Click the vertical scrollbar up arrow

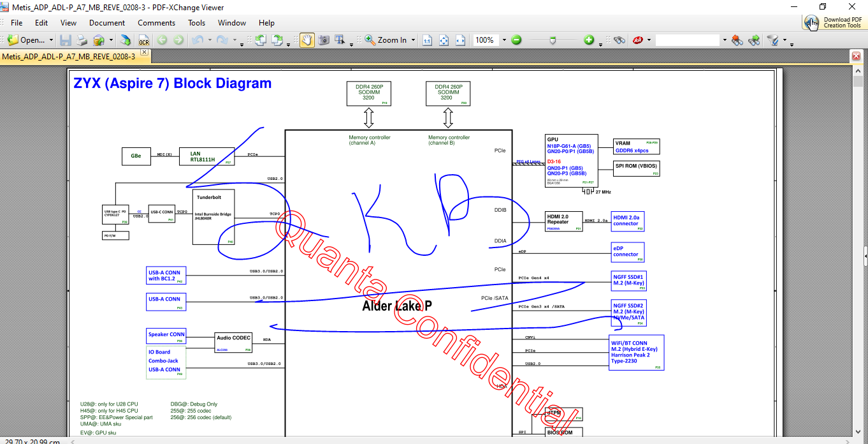click(x=857, y=71)
